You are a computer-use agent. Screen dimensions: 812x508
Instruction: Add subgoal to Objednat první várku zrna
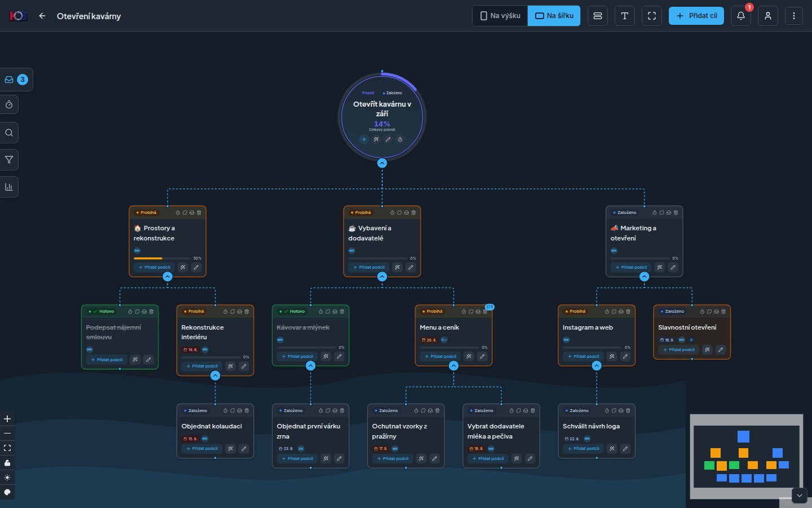297,459
